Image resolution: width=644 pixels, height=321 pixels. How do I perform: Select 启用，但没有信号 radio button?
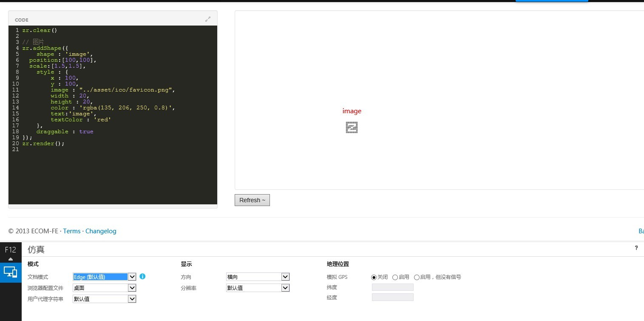(x=417, y=277)
